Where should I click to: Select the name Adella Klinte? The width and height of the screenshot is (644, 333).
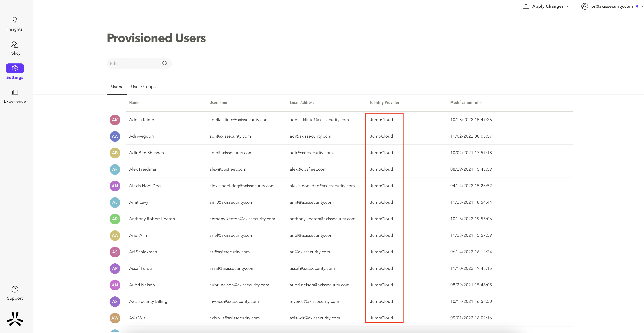141,120
